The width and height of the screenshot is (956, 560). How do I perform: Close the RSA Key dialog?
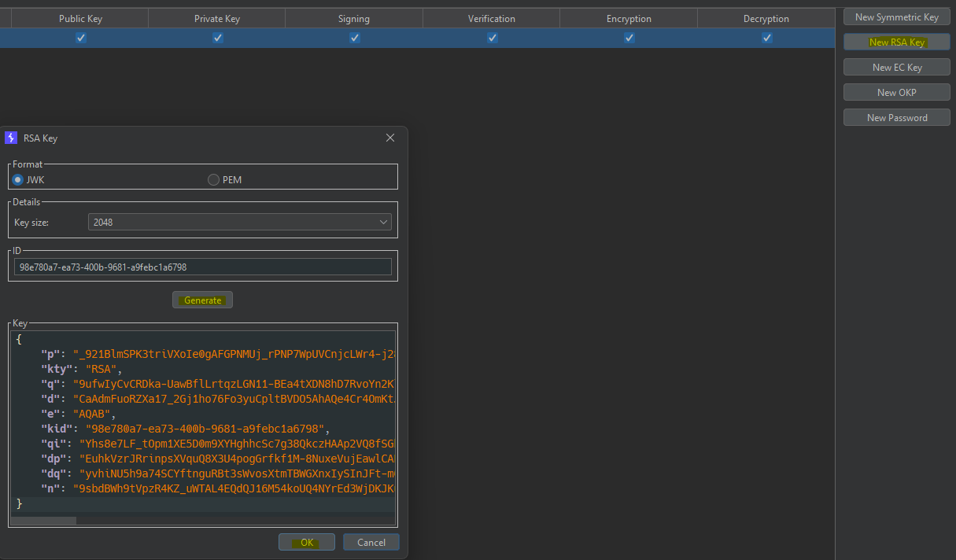389,138
